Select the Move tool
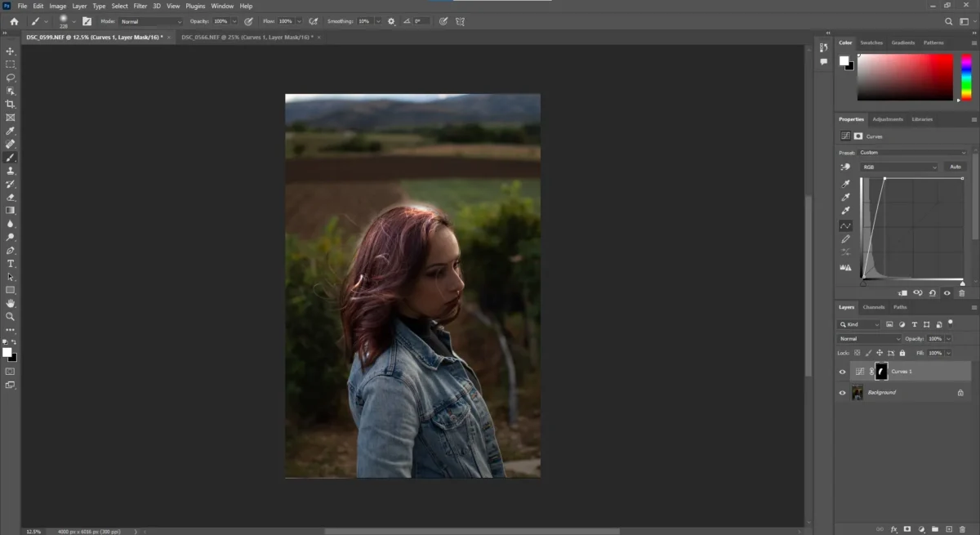This screenshot has width=980, height=535. coord(11,51)
